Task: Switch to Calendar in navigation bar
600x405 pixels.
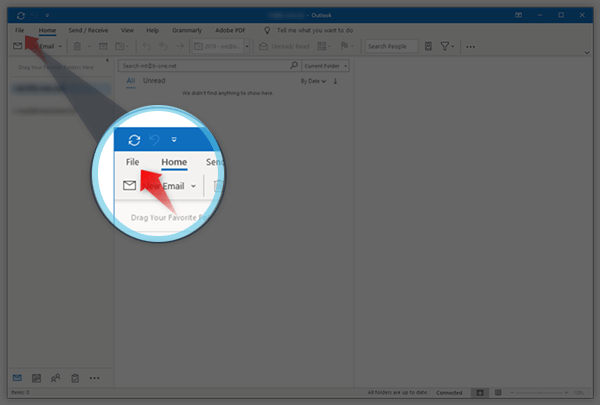Action: coord(36,378)
